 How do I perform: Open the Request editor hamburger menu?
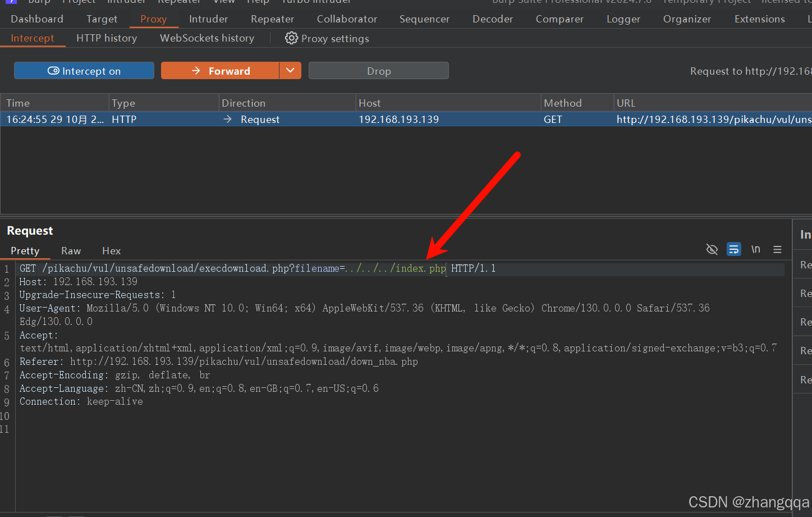click(777, 249)
